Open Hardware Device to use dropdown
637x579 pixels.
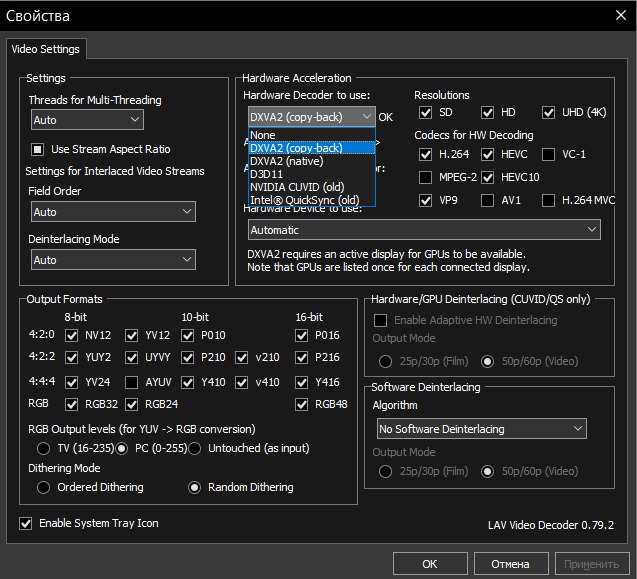click(x=424, y=229)
